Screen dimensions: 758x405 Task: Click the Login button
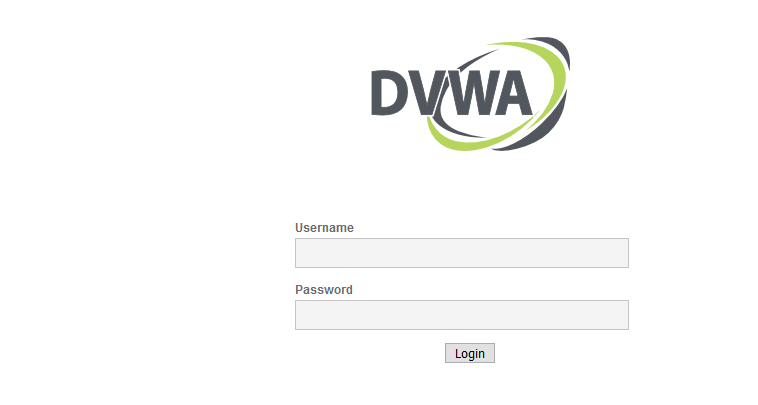(470, 353)
